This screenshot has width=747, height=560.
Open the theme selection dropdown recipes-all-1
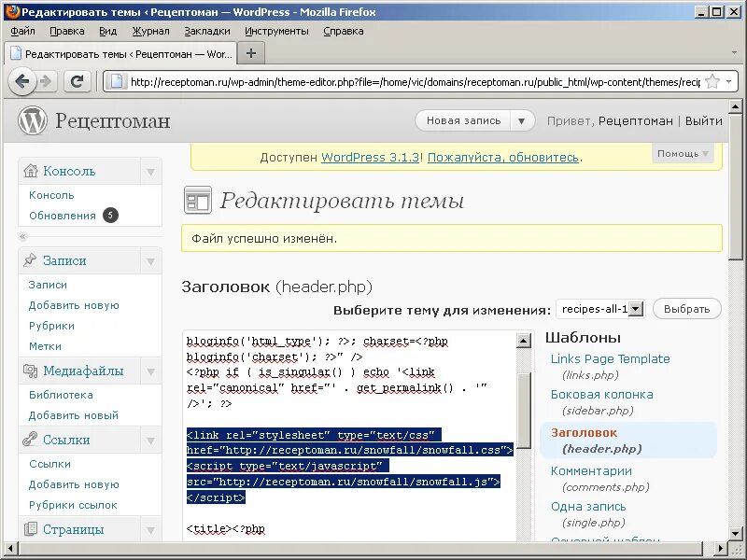[x=600, y=309]
